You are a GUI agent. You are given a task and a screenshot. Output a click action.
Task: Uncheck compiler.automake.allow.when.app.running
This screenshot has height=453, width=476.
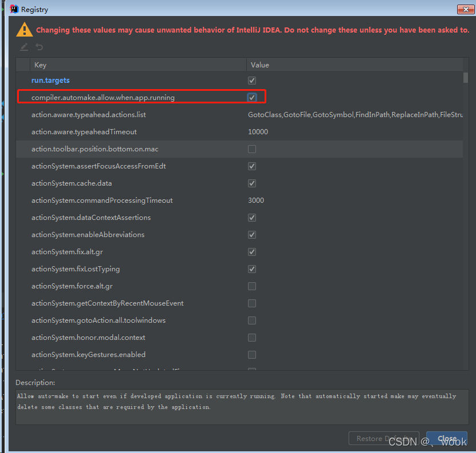click(x=251, y=97)
